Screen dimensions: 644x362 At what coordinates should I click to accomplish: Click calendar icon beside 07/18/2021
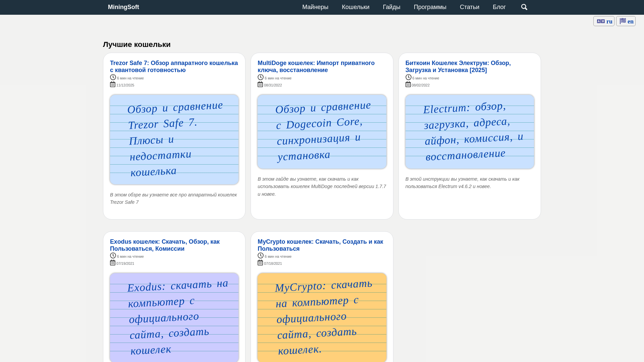click(260, 262)
